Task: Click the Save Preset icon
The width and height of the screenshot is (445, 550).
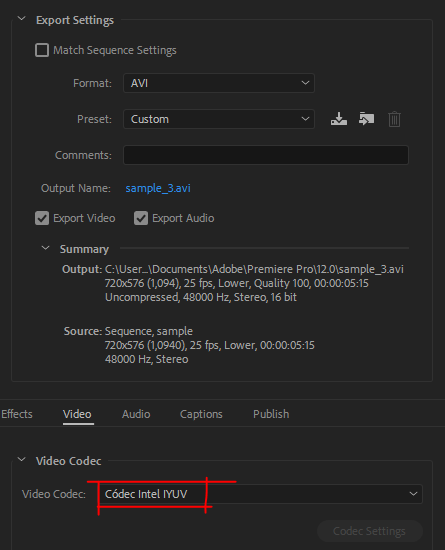Action: (x=339, y=119)
